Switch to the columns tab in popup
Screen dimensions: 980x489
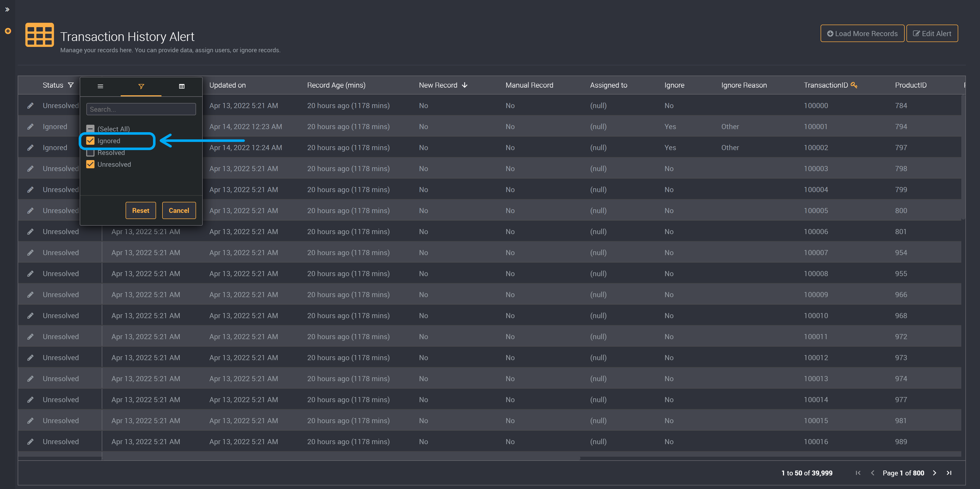click(182, 87)
